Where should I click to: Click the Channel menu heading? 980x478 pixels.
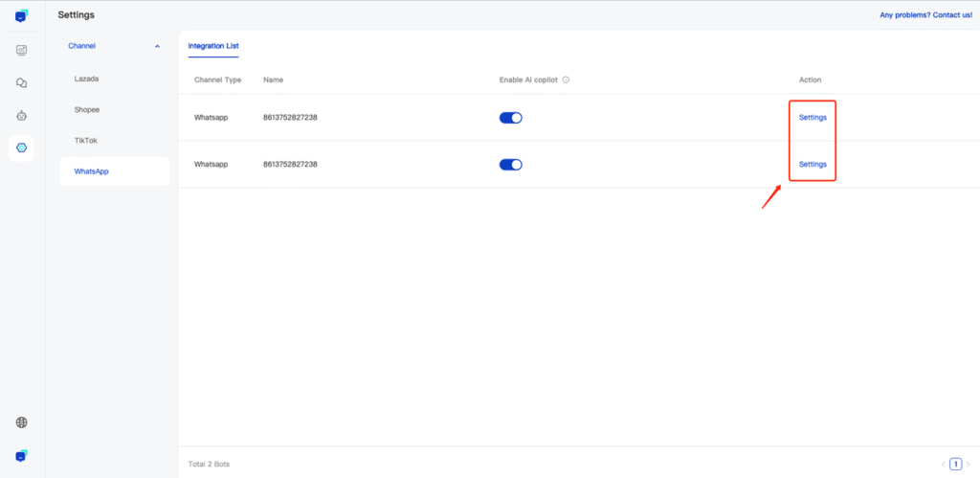click(x=82, y=46)
